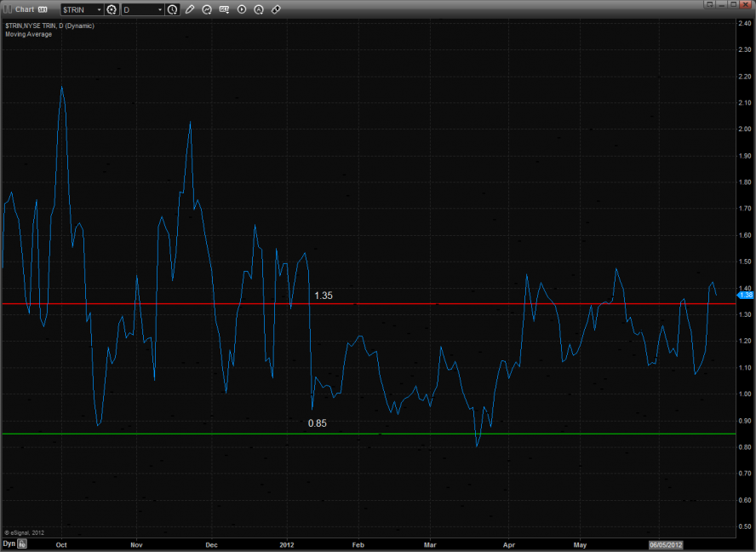This screenshot has height=552, width=756.
Task: Click the Chart title label
Action: [x=25, y=9]
